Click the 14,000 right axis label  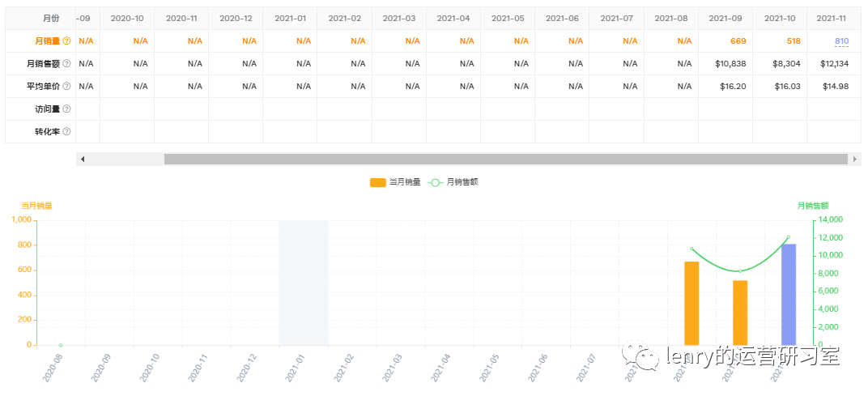(x=831, y=220)
